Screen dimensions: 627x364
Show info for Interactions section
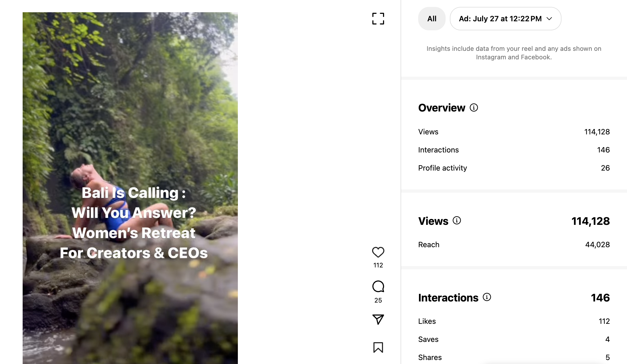click(487, 297)
